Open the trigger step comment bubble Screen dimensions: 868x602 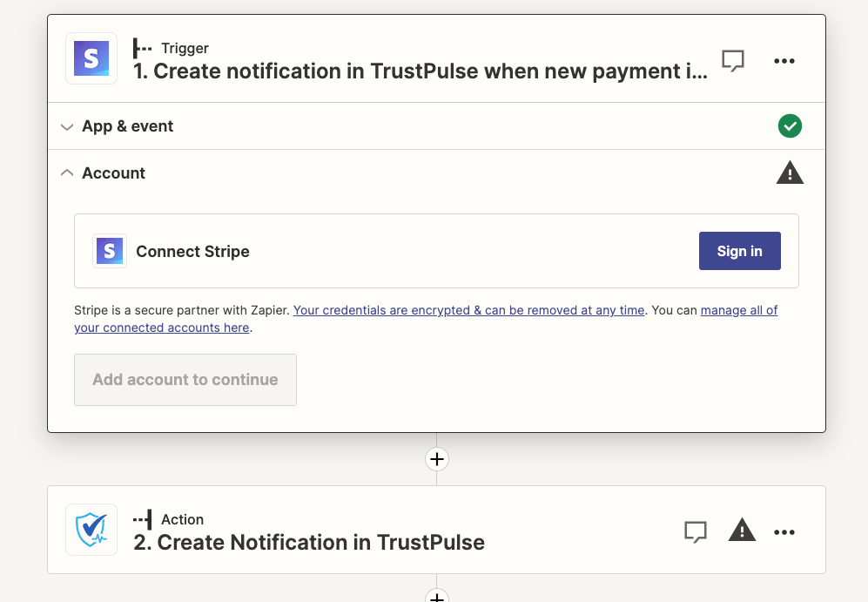click(x=733, y=60)
